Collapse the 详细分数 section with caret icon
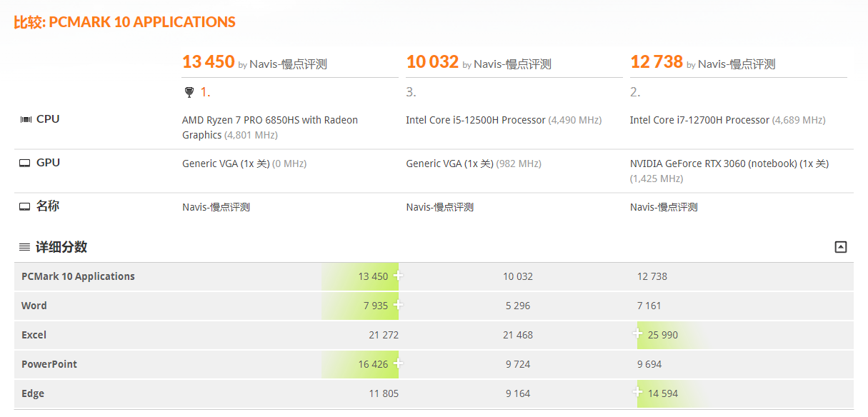868x417 pixels. point(841,247)
